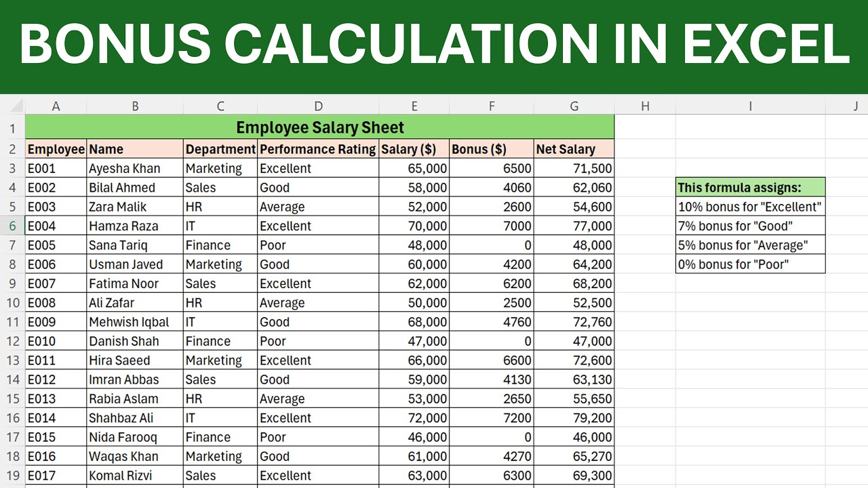Select the bonus value 4200

coord(492,264)
